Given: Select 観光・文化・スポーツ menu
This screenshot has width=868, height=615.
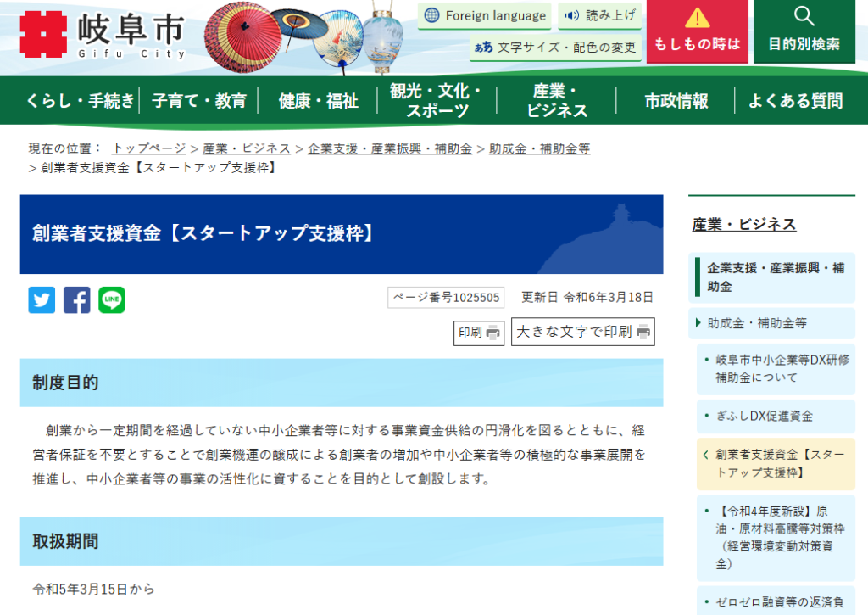Looking at the screenshot, I should [436, 101].
